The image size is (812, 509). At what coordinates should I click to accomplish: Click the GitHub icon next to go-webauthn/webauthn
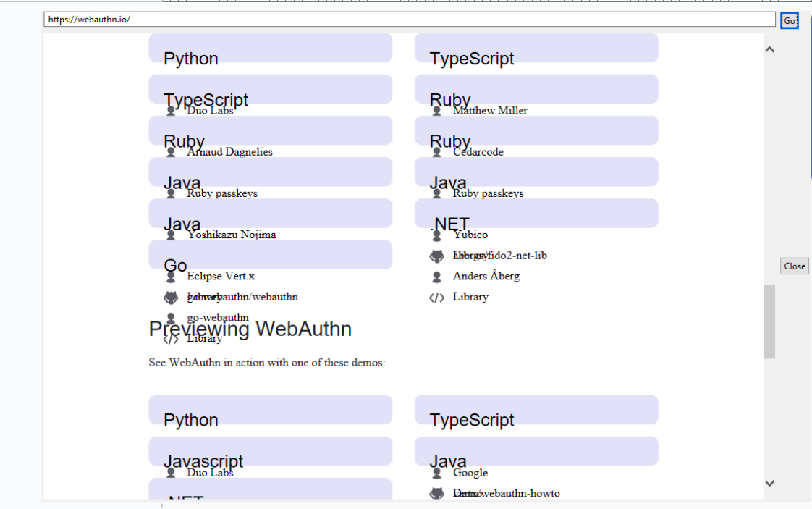(171, 296)
